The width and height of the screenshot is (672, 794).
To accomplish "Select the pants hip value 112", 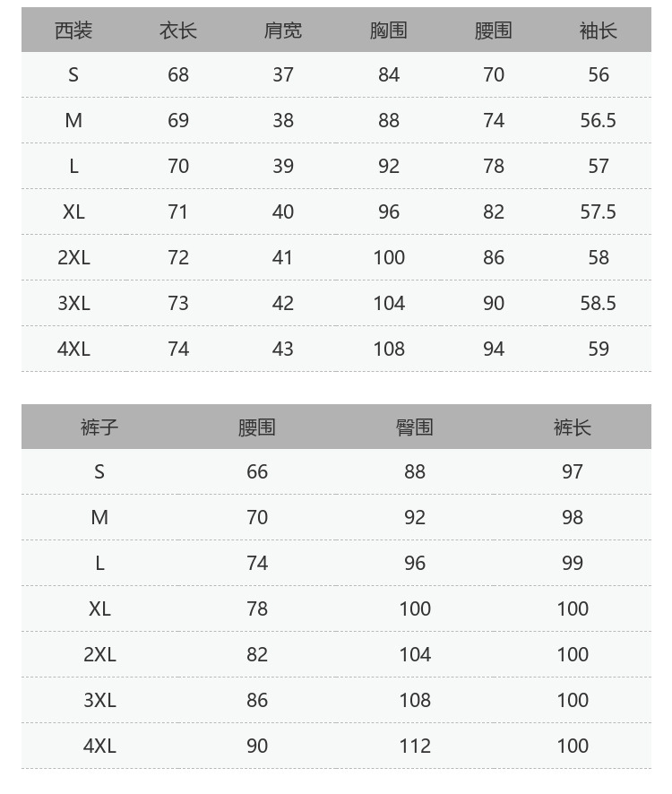I will point(415,746).
